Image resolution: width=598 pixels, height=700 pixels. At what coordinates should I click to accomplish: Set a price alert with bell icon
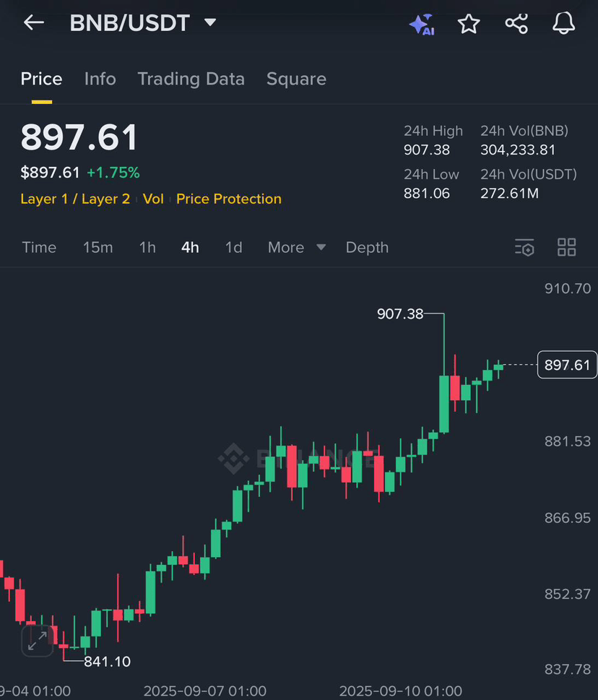pyautogui.click(x=563, y=23)
